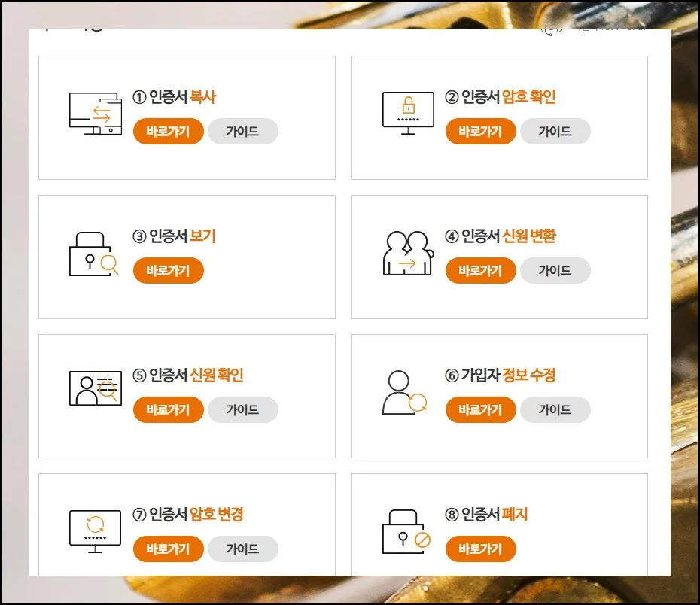Click the identity verification ID card icon
The width and height of the screenshot is (700, 605).
pos(95,389)
